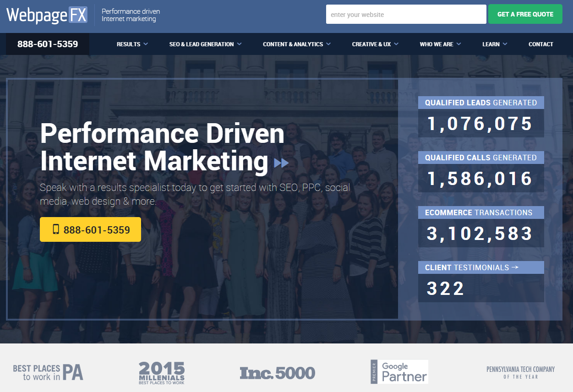Click the 2015 Millennials badge
The width and height of the screenshot is (573, 392).
[x=162, y=373]
